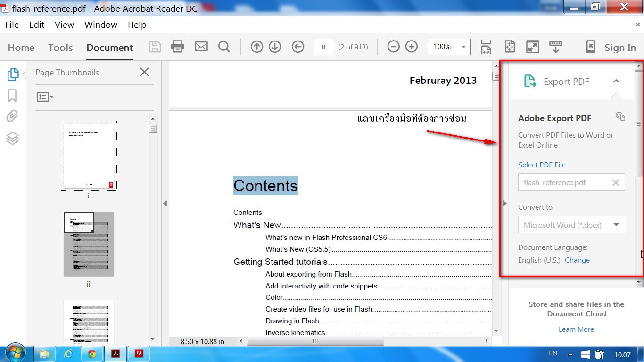This screenshot has height=362, width=644.
Task: Open Adobe Export PDF online services icon
Action: click(620, 116)
